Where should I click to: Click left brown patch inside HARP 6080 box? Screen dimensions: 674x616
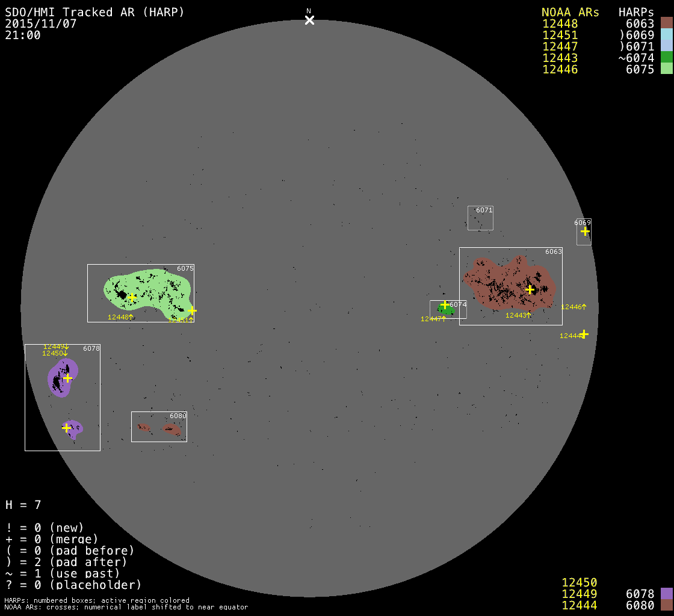tap(143, 427)
